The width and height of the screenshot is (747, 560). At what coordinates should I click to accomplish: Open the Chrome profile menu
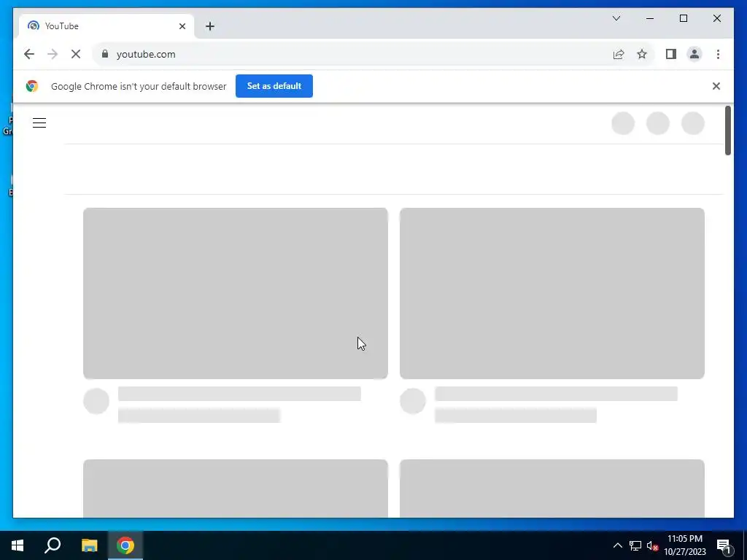click(x=694, y=54)
